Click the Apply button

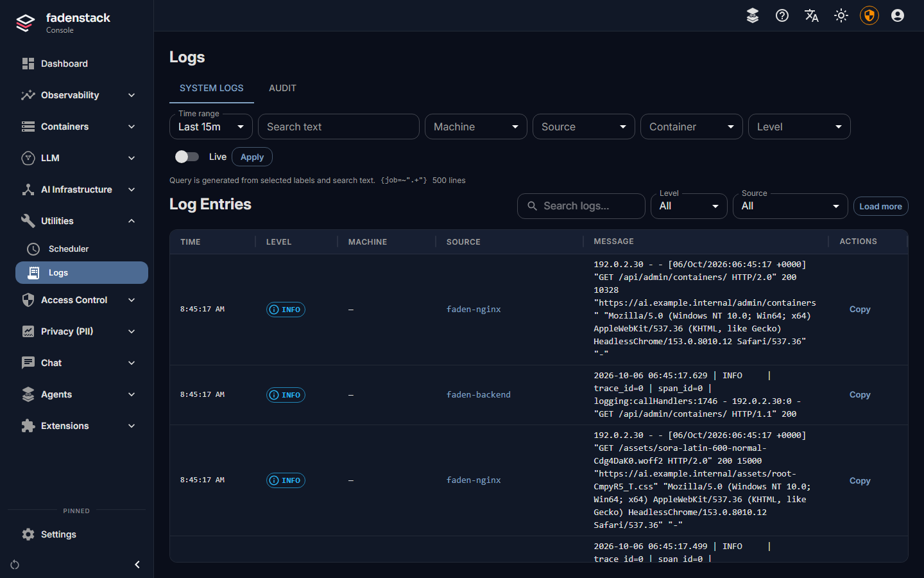252,157
